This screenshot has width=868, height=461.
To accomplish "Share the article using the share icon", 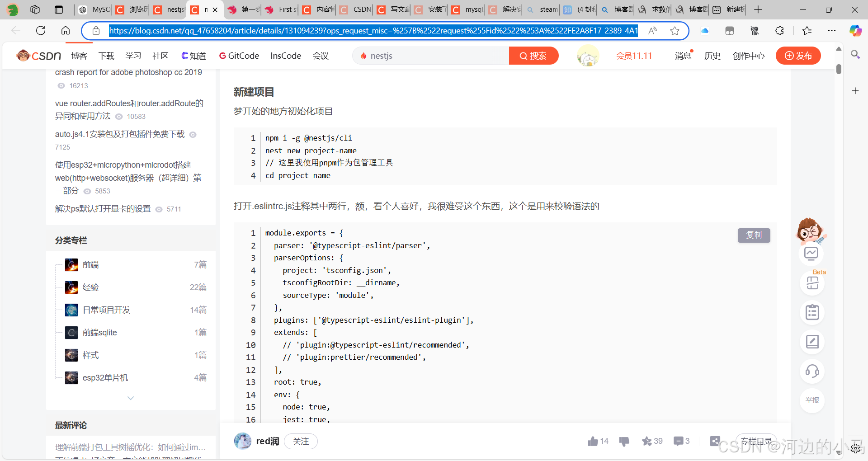I will point(715,441).
